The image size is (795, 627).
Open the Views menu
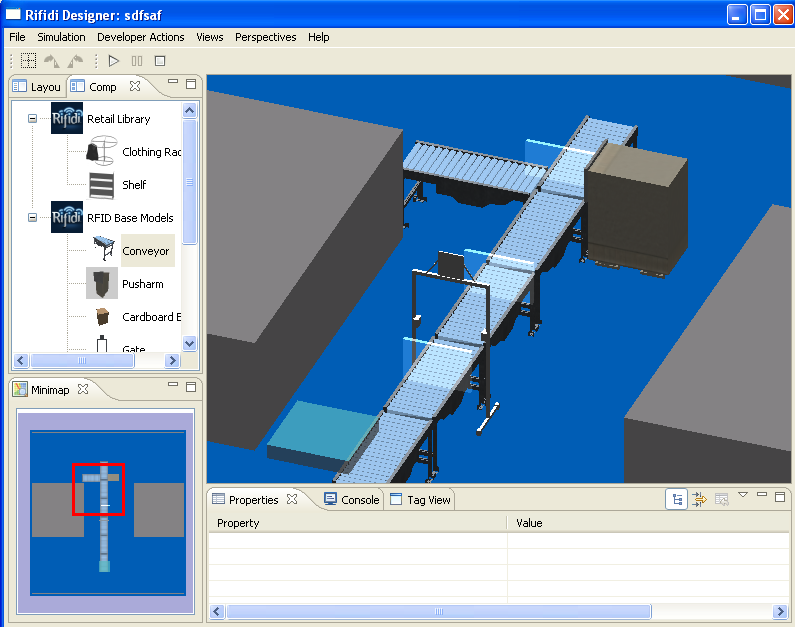point(210,37)
